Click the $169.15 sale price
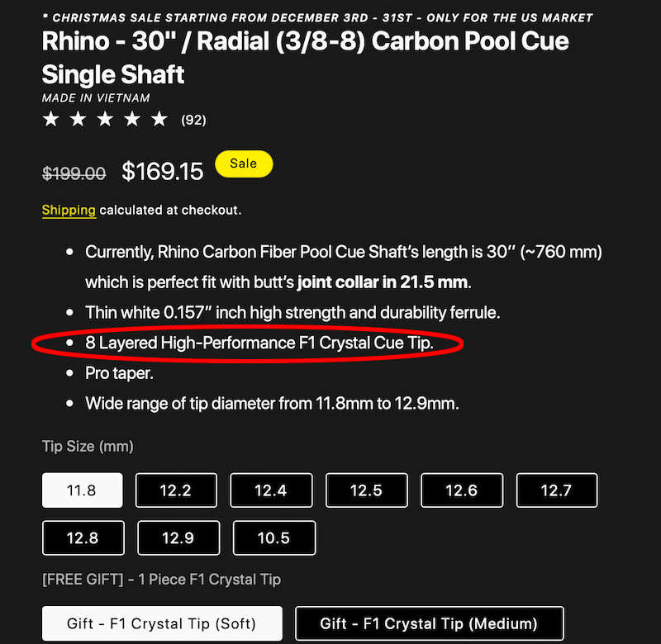The width and height of the screenshot is (661, 644). click(x=163, y=172)
